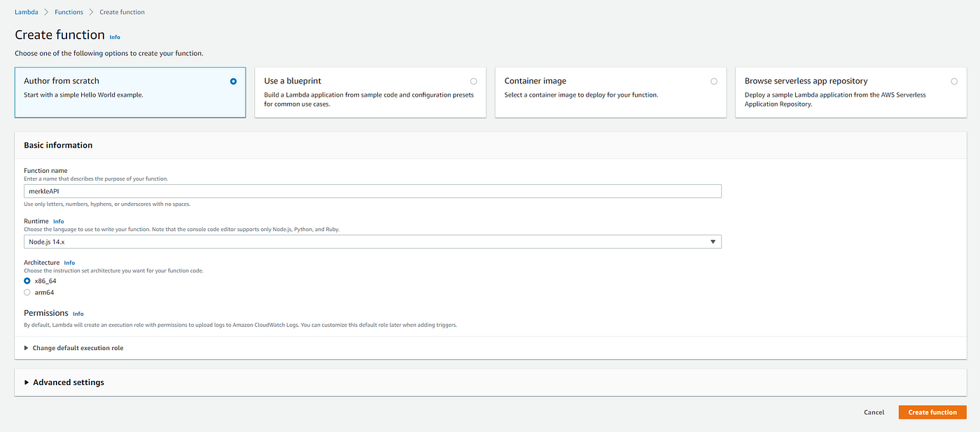Image resolution: width=980 pixels, height=432 pixels.
Task: Select x86_64 architecture
Action: [27, 281]
